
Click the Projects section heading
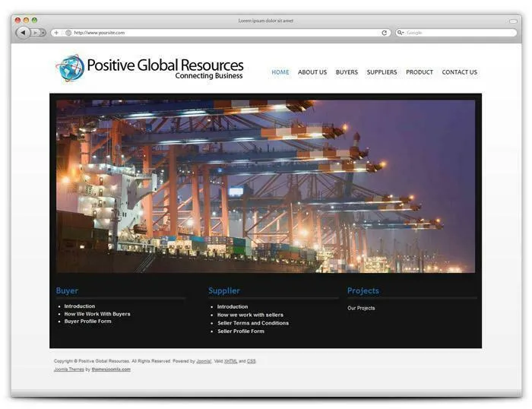pos(363,290)
